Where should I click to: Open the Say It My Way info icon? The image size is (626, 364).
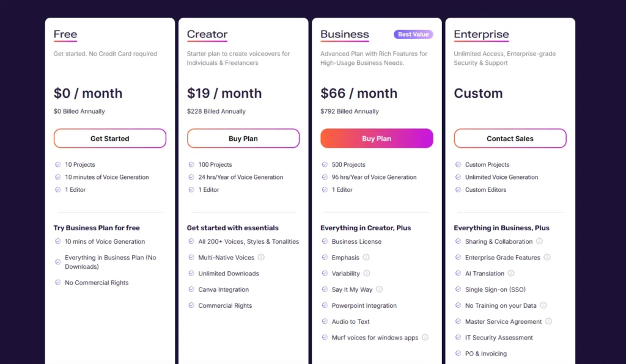380,289
